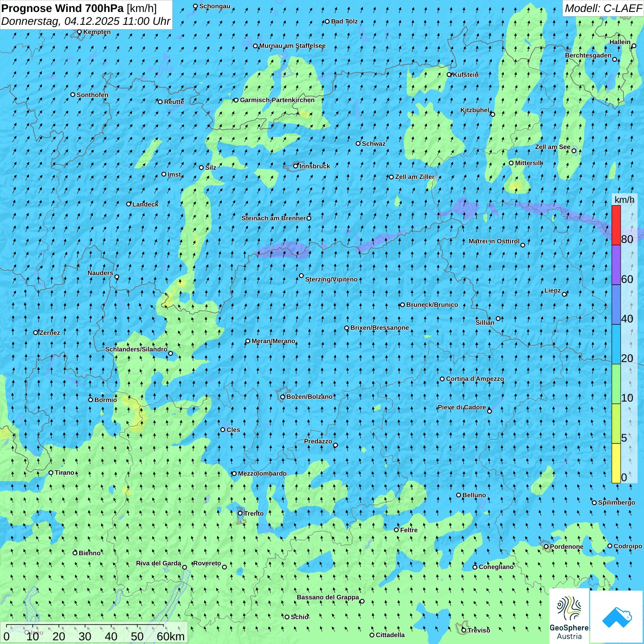Click the Mittersill city label
644x644 pixels.
(529, 163)
